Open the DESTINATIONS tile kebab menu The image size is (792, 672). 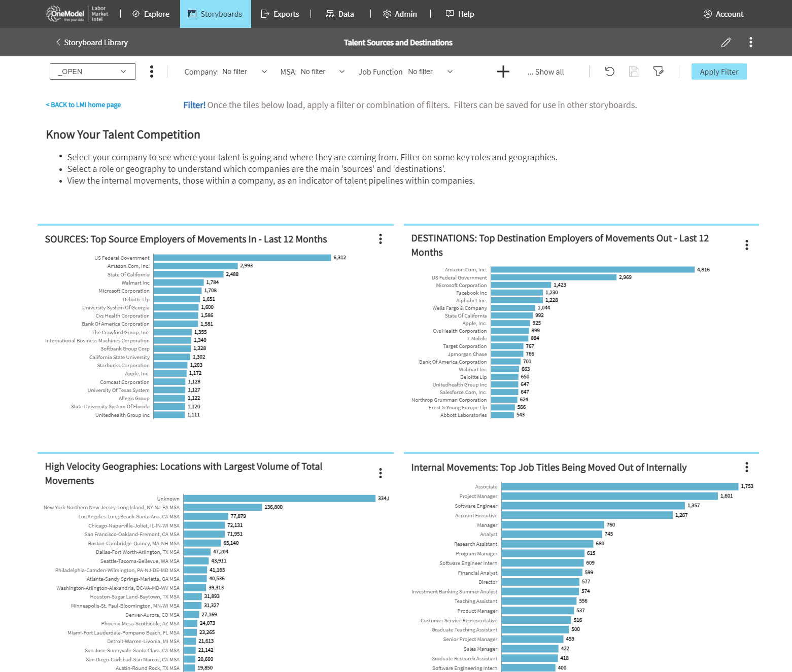tap(747, 245)
